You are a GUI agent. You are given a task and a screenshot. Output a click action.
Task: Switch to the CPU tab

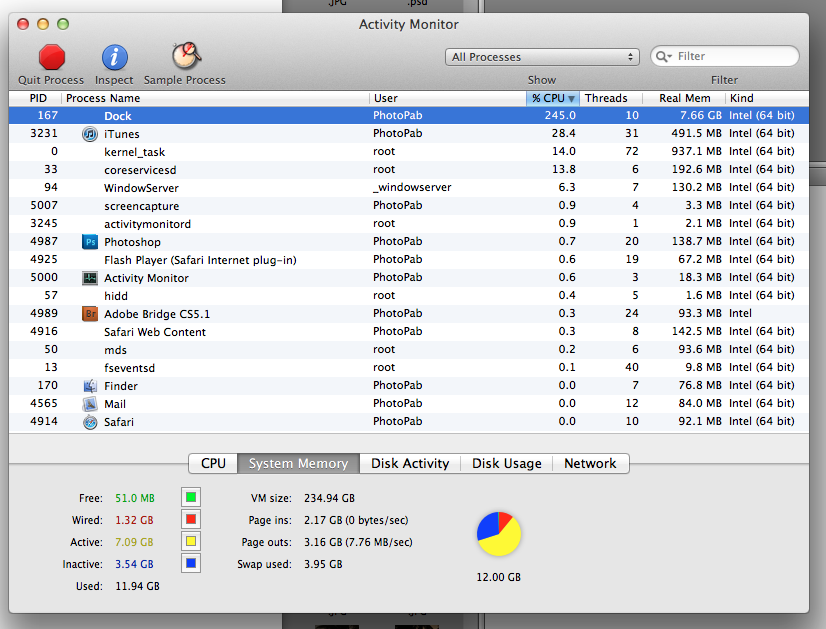coord(213,464)
